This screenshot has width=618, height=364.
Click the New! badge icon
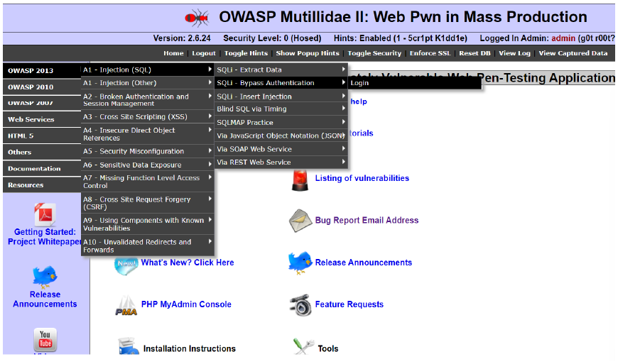coord(126,265)
